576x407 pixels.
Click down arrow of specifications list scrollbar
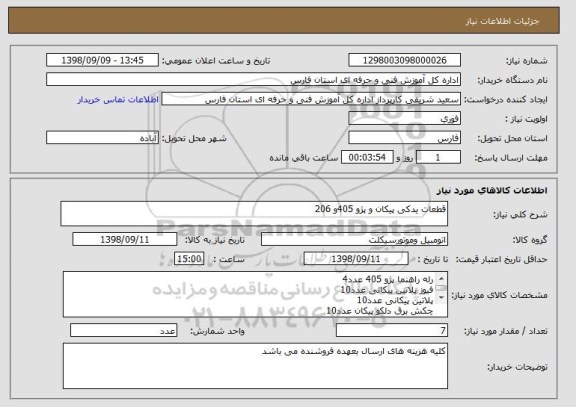pyautogui.click(x=441, y=298)
